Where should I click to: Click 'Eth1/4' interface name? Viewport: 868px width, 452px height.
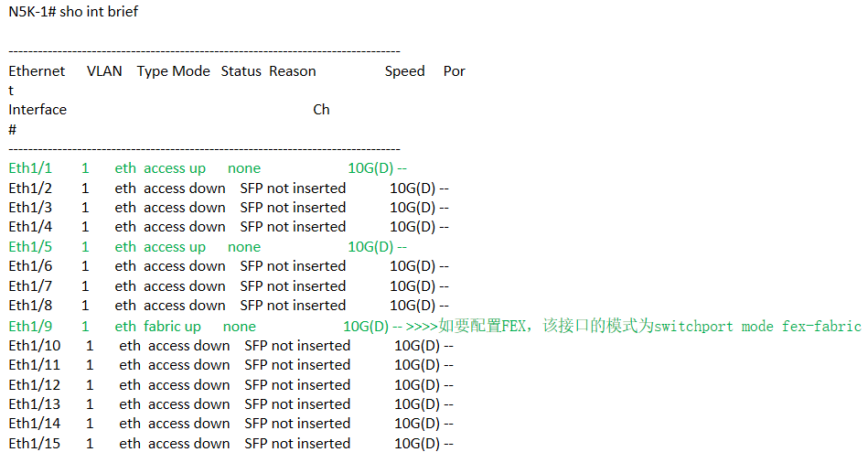[30, 227]
